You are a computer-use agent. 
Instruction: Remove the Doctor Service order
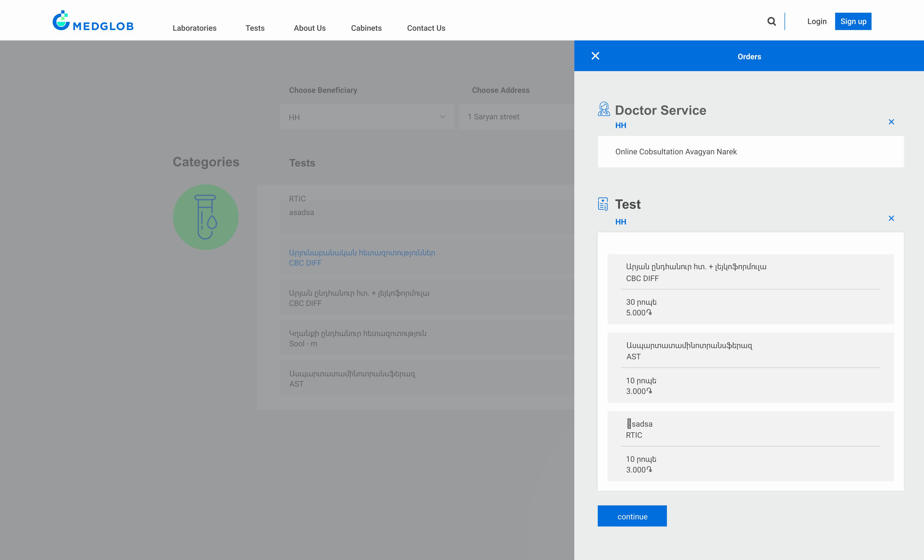point(891,122)
